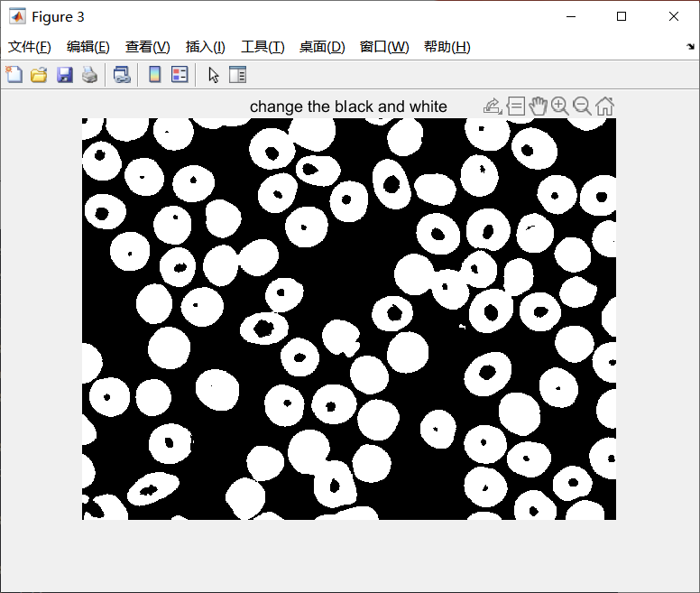The height and width of the screenshot is (593, 700).
Task: Open the 查看(V) menu
Action: (148, 46)
